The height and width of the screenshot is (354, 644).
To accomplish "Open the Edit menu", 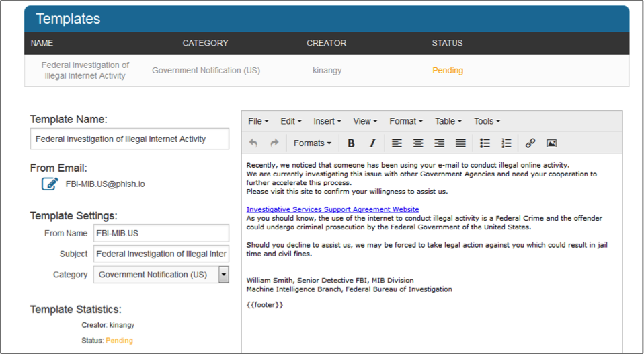I will pos(291,121).
